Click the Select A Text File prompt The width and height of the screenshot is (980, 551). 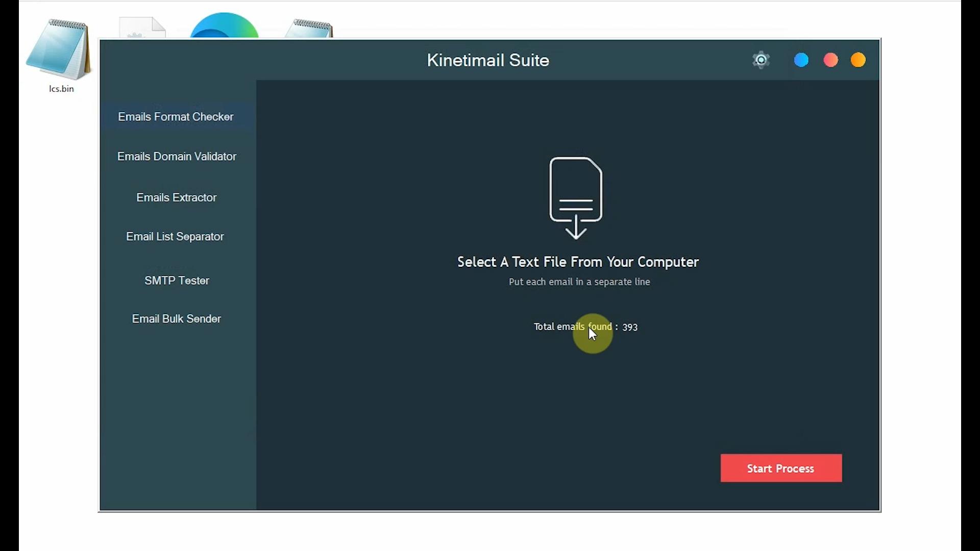click(x=578, y=262)
